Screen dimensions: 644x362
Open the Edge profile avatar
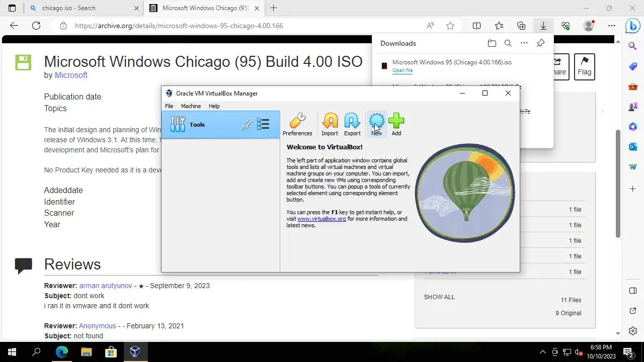589,26
